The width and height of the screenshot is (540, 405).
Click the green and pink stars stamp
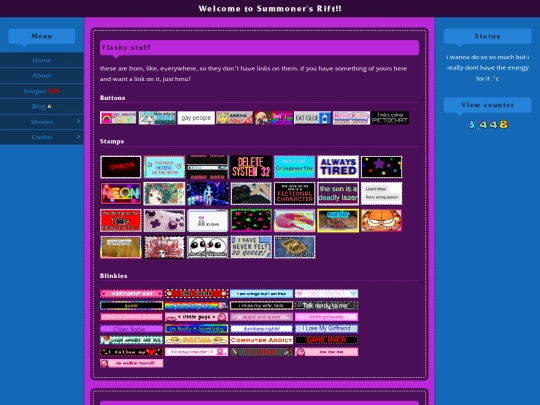251,220
